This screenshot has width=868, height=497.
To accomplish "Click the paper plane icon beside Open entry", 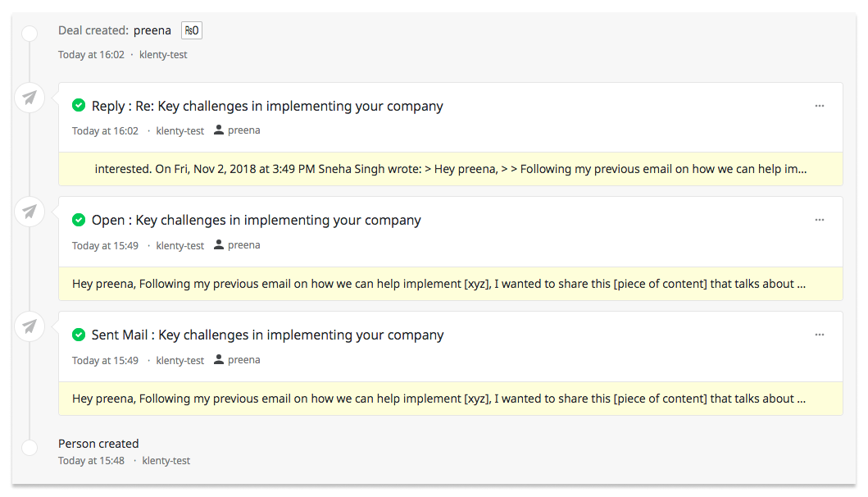I will [x=30, y=212].
